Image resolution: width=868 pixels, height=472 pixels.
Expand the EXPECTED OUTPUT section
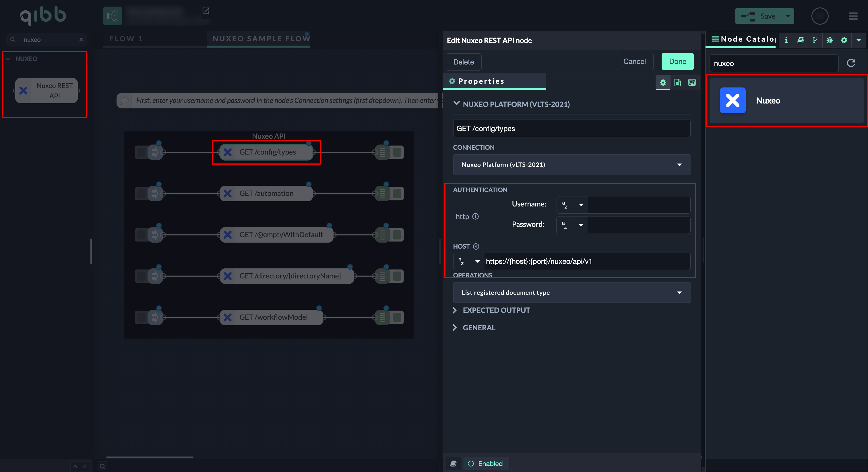496,310
